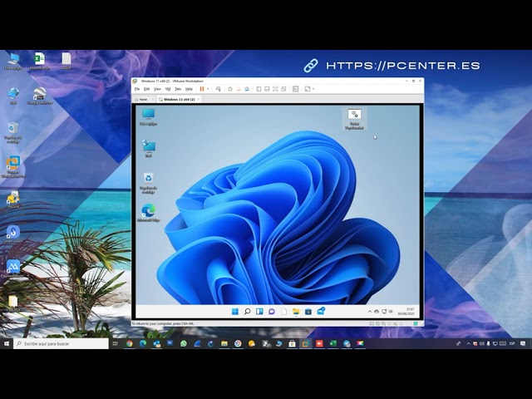Select the gears shortcut icon on Windows 11 desktop
The width and height of the screenshot is (532, 399).
[x=354, y=119]
